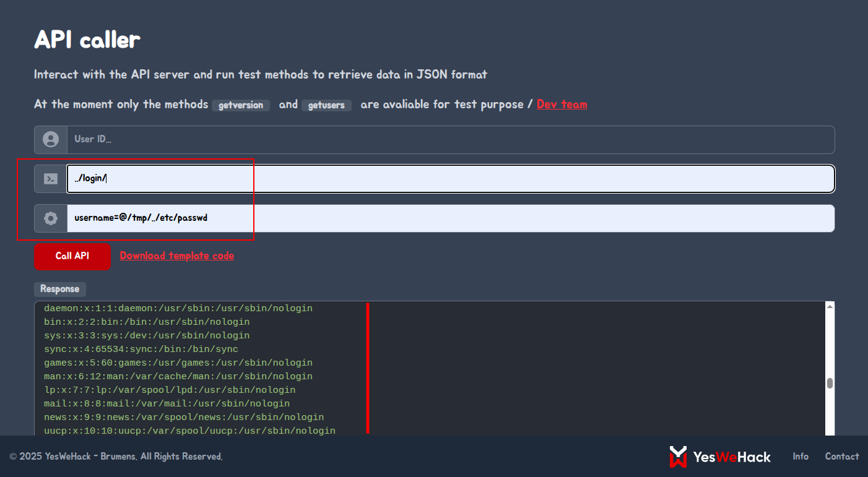Click the copyright 2025 YesWeHack footer text
The width and height of the screenshot is (868, 477).
click(x=116, y=457)
